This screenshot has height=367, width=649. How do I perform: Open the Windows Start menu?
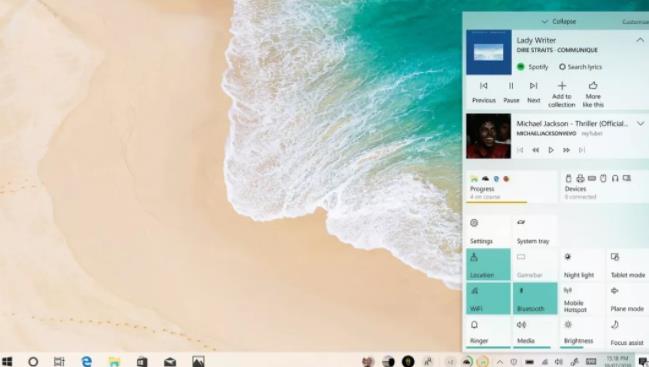click(7, 361)
